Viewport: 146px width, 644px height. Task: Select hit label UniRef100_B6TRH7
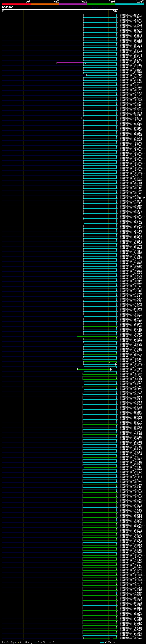click(131, 42)
